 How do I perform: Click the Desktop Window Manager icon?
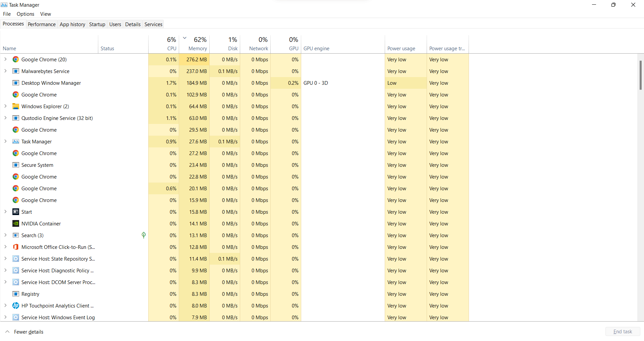coord(16,83)
